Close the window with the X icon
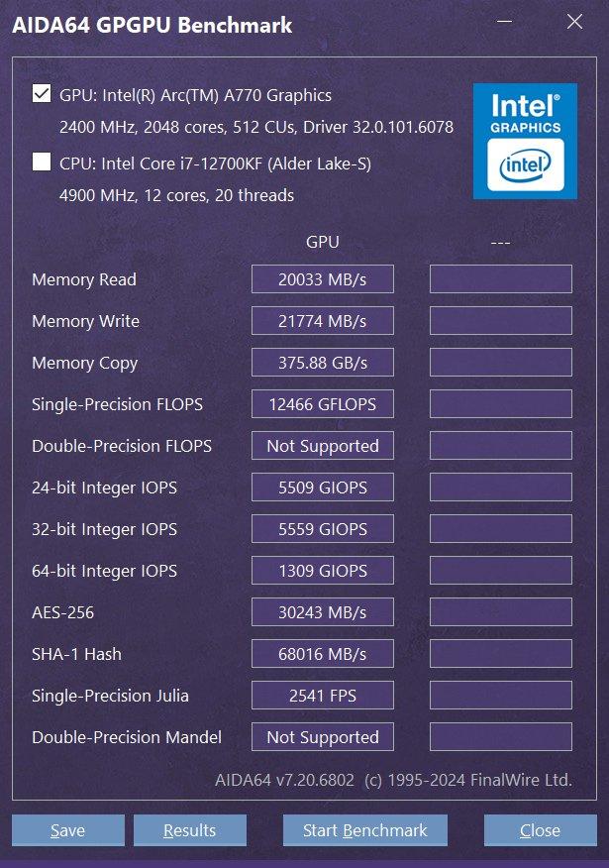 pos(574,22)
